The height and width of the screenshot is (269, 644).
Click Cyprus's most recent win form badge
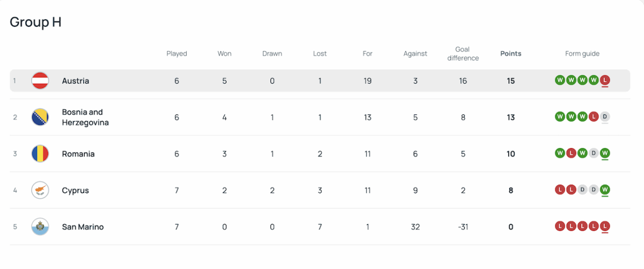tap(605, 190)
